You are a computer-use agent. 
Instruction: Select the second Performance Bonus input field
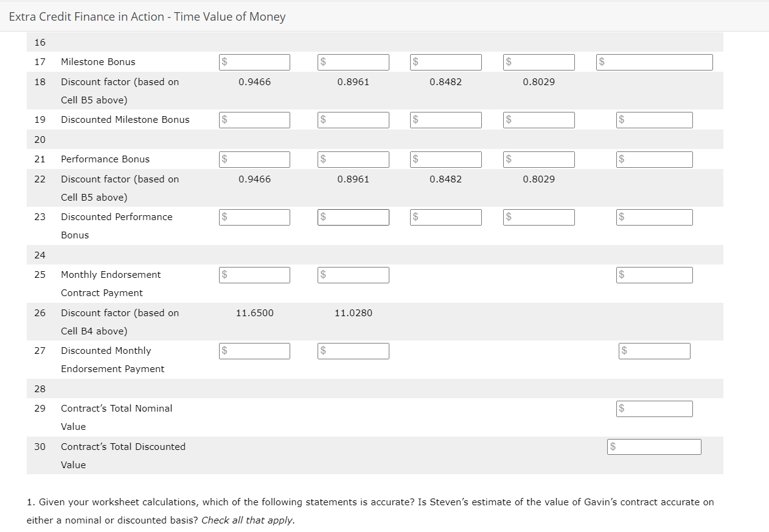point(353,159)
